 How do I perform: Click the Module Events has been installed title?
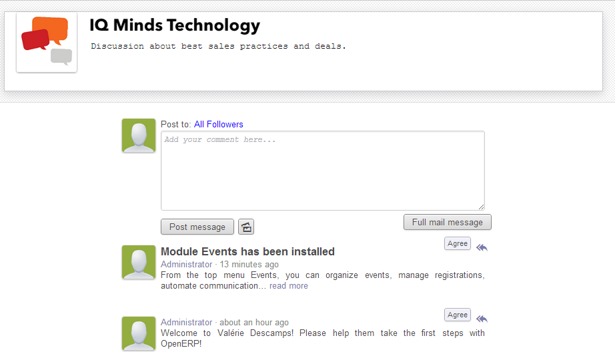click(247, 251)
